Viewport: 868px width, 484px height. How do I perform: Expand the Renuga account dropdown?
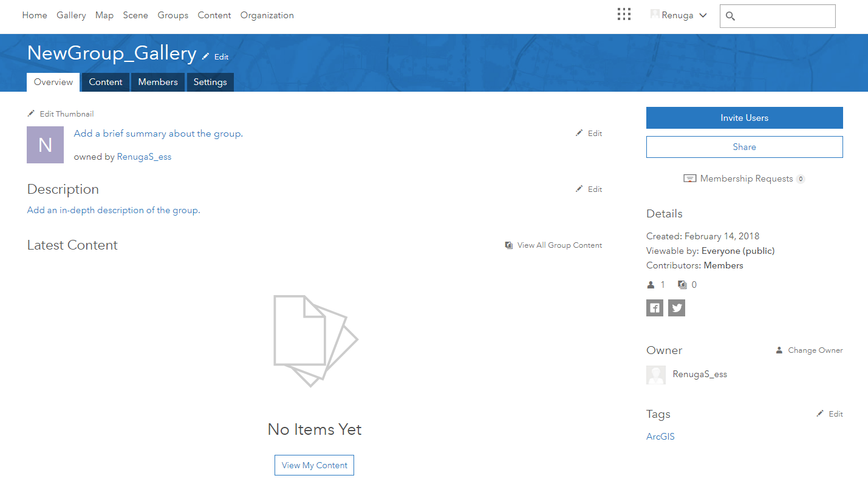point(703,15)
